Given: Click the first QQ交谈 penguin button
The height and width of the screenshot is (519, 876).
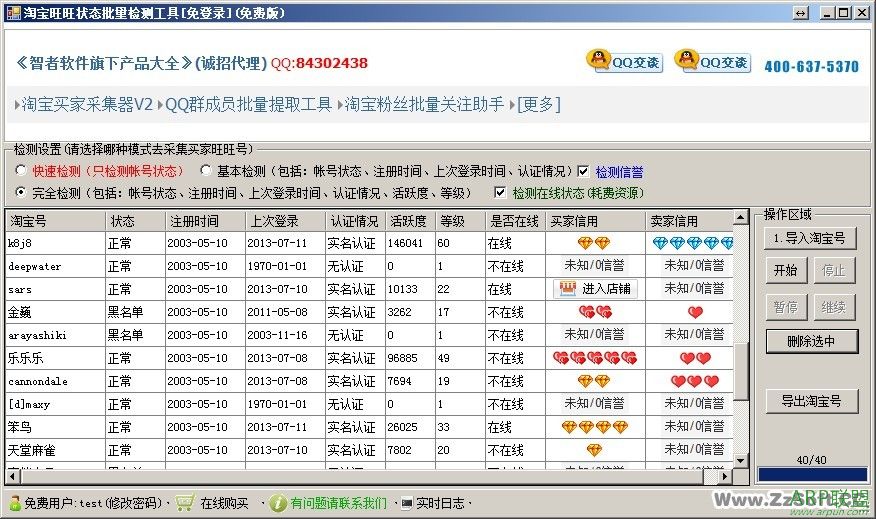Looking at the screenshot, I should (624, 61).
